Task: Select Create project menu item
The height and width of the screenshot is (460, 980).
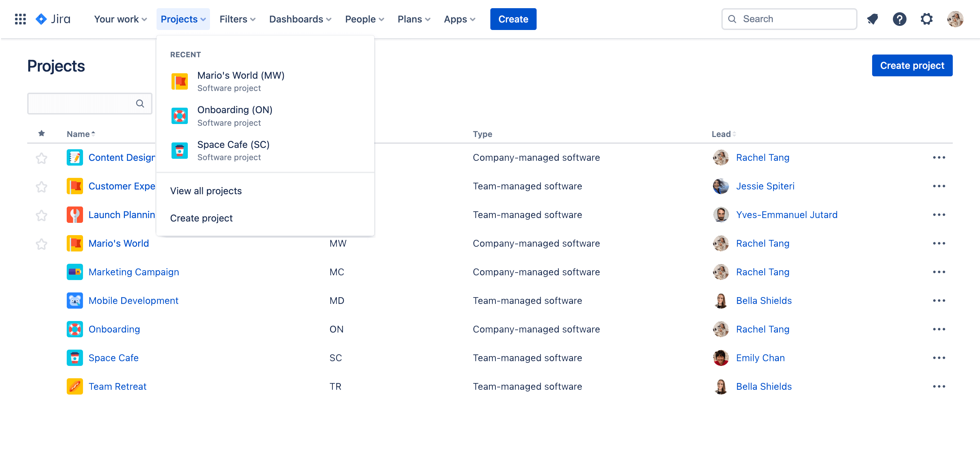Action: 201,218
